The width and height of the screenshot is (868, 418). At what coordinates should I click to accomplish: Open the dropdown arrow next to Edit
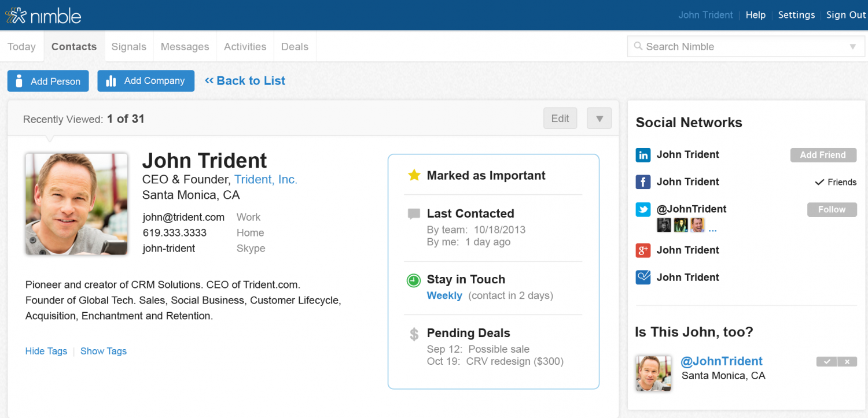coord(599,119)
